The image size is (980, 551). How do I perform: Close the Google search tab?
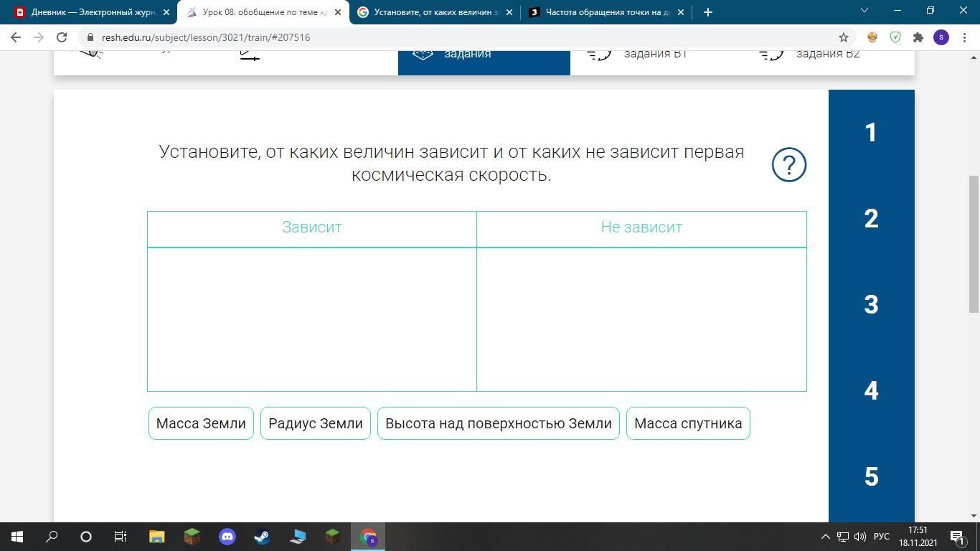(509, 12)
